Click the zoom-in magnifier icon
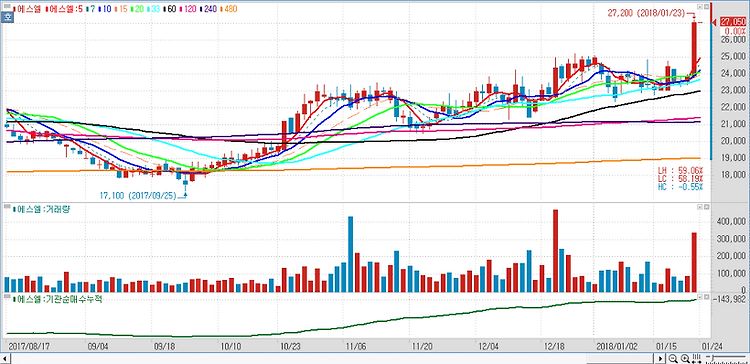750x364 pixels. pyautogui.click(x=685, y=358)
